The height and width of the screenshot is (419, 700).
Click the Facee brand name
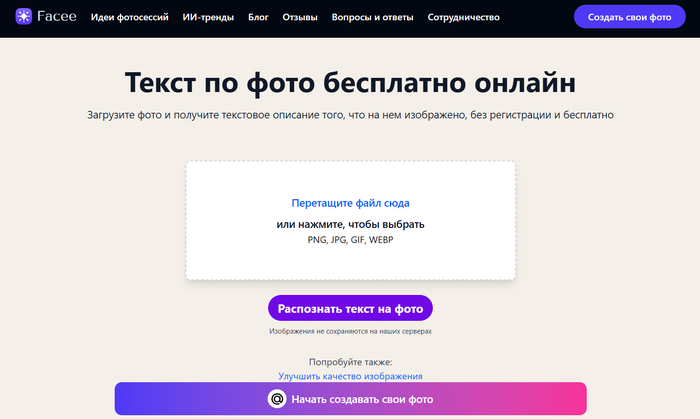pyautogui.click(x=56, y=18)
